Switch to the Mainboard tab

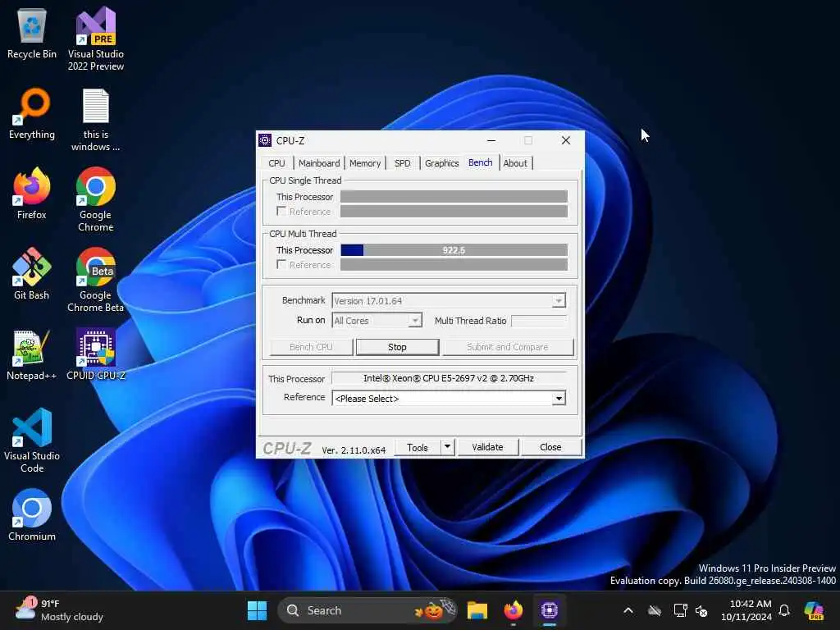319,163
